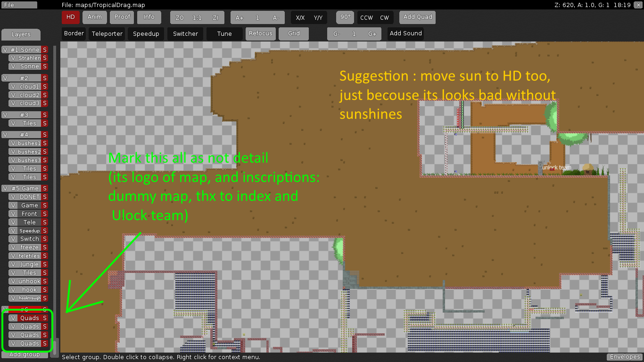The width and height of the screenshot is (644, 362).
Task: Rotate selection counter-clockwise with CCW
Action: (367, 17)
